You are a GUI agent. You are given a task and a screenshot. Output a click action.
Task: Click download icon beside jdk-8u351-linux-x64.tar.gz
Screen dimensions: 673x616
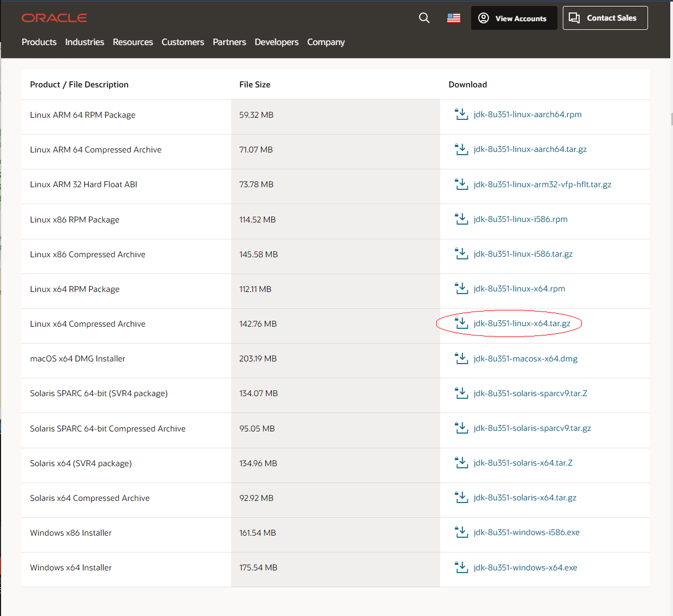(x=461, y=323)
